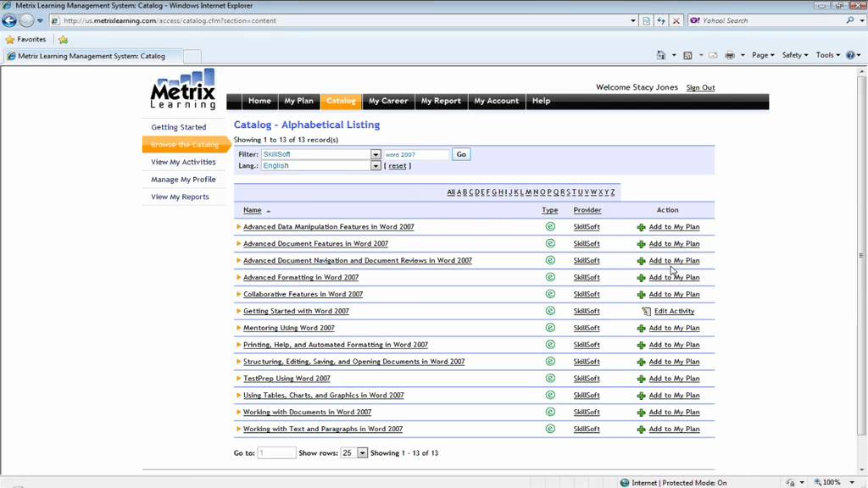Click the Read Mail toolbar icon
Screen dimensions: 868x488
tap(713, 55)
